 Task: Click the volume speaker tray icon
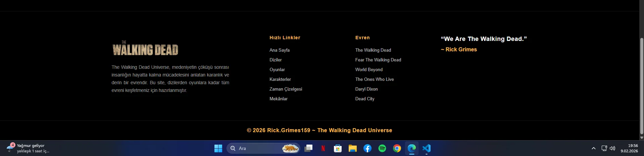[612, 148]
